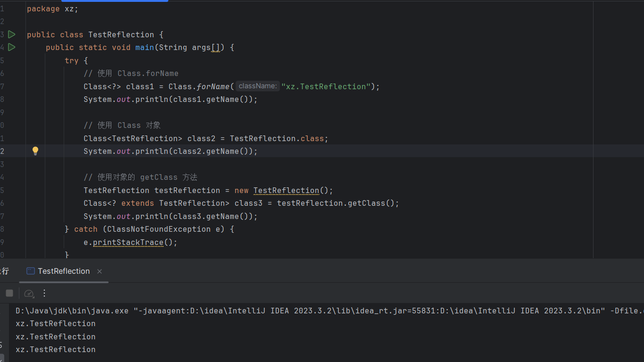
Task: Click the string "xz.TestReflection" in code
Action: tap(326, 86)
